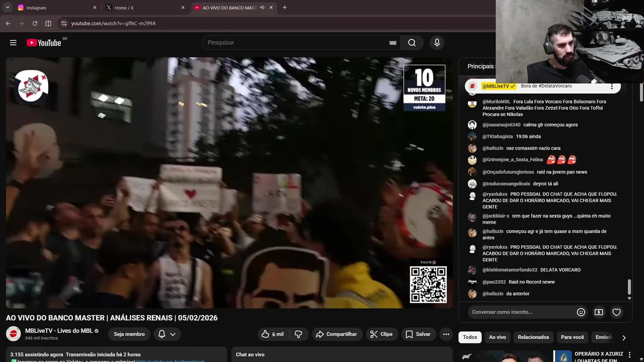Mute the AO VIVO DO BANCO MASTER tab audio
This screenshot has height=362, width=644.
tap(262, 8)
